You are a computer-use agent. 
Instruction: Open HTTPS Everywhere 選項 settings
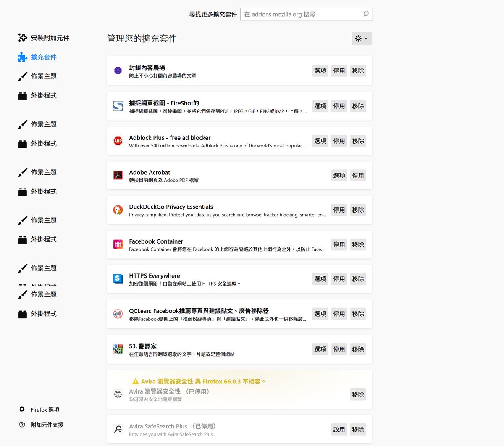point(320,278)
